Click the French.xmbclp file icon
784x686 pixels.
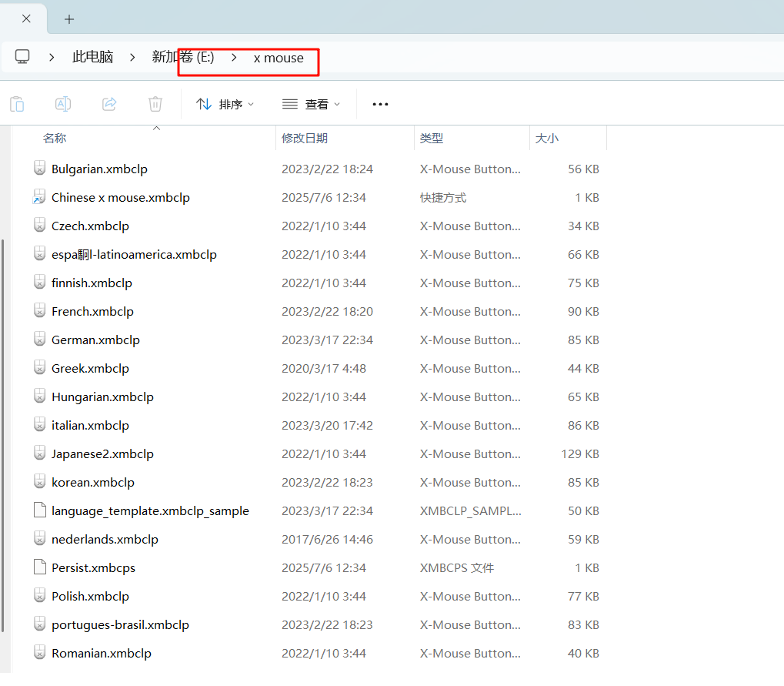coord(39,311)
